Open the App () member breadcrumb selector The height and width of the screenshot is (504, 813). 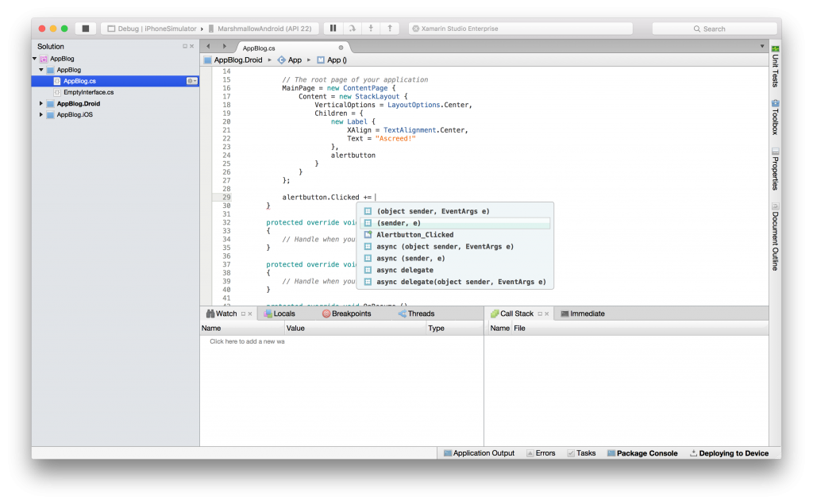[332, 60]
